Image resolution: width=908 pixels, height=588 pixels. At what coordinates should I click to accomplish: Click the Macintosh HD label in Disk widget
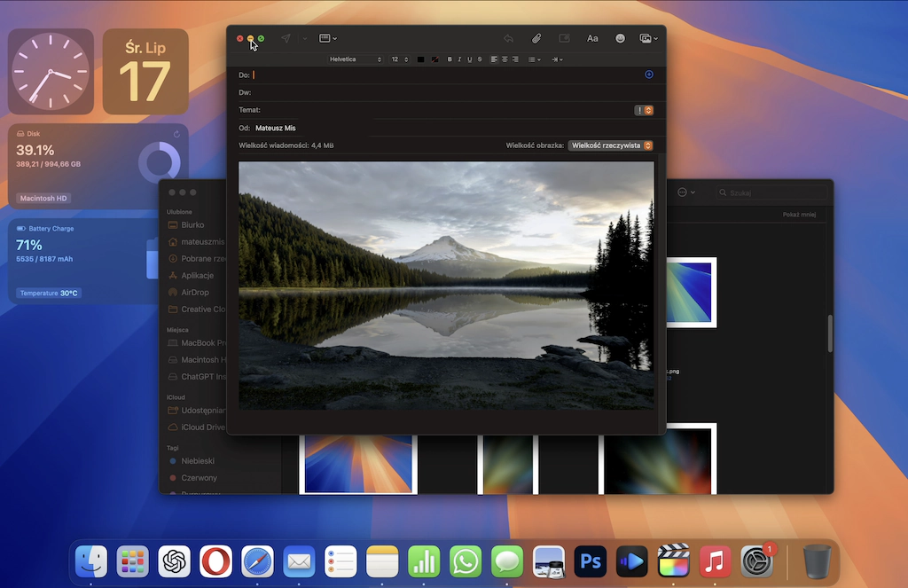(43, 198)
